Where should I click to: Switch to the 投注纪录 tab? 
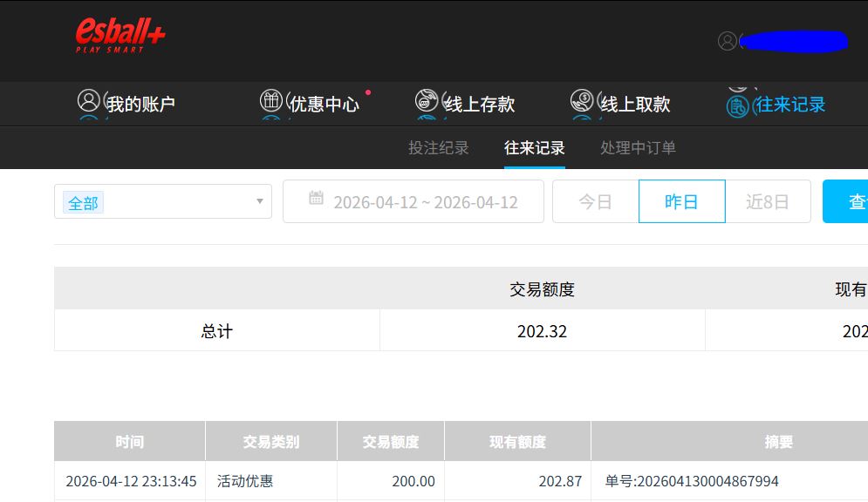(439, 148)
